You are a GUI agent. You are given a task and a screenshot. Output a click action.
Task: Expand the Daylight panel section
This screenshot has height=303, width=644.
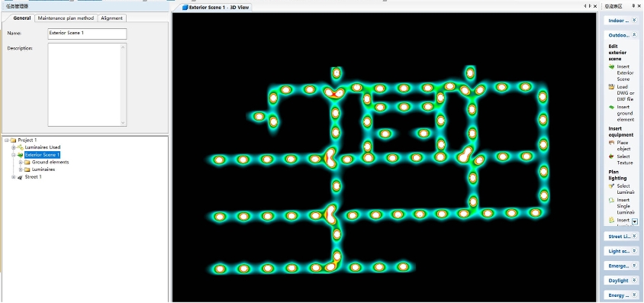point(635,280)
